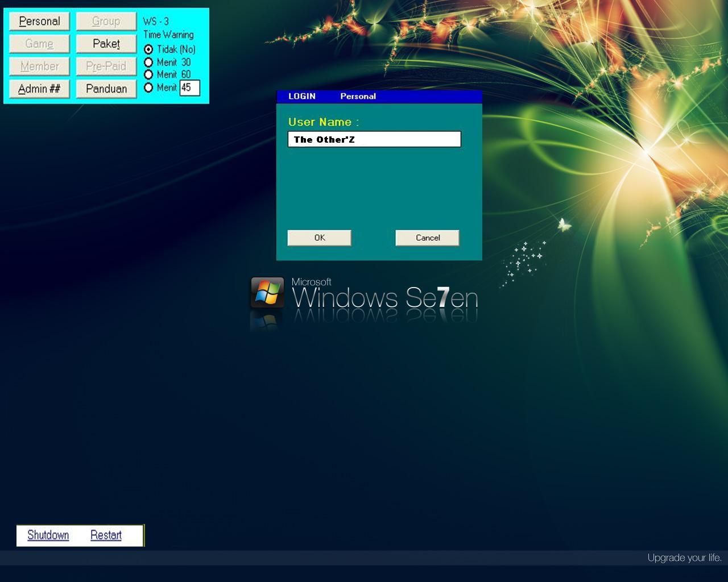Click the Member button
Image resolution: width=728 pixels, height=582 pixels.
(39, 66)
